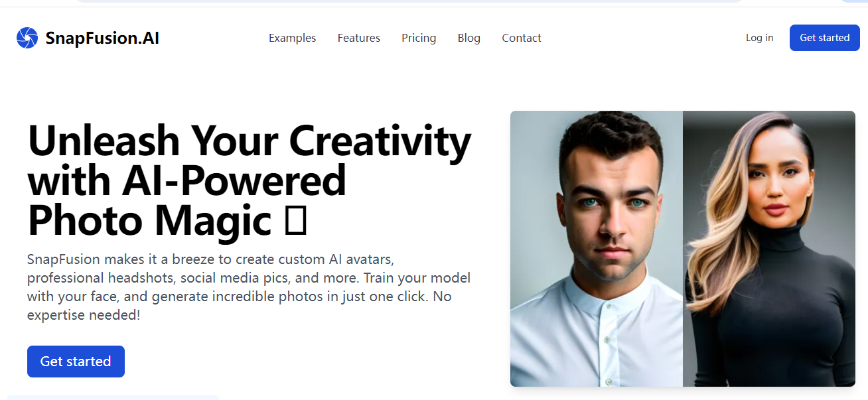Click the Log in link
Image resolution: width=868 pixels, height=400 pixels.
point(759,38)
